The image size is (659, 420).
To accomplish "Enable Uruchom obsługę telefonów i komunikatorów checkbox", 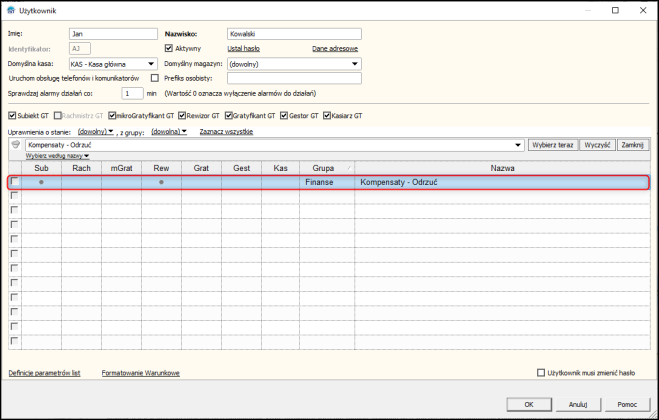I will (x=155, y=78).
